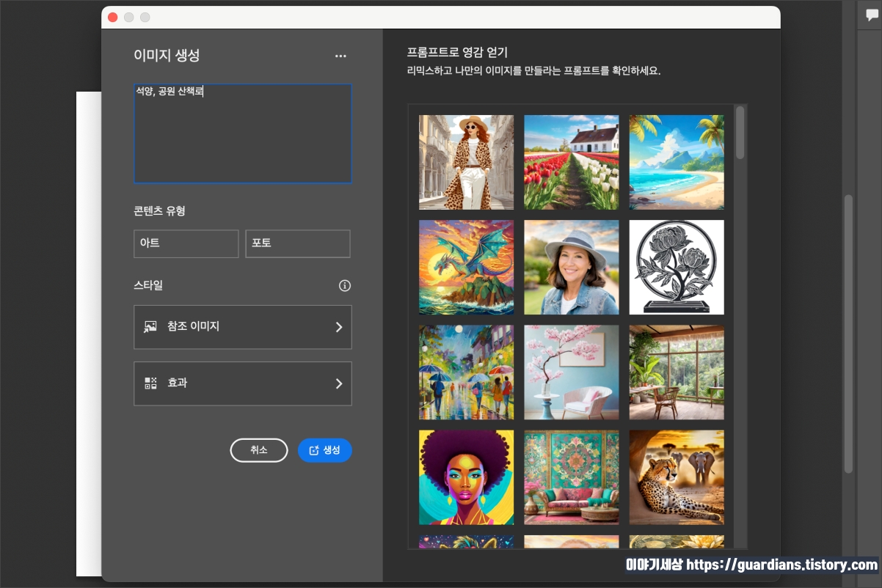Open the three-dot more options menu

[x=340, y=56]
